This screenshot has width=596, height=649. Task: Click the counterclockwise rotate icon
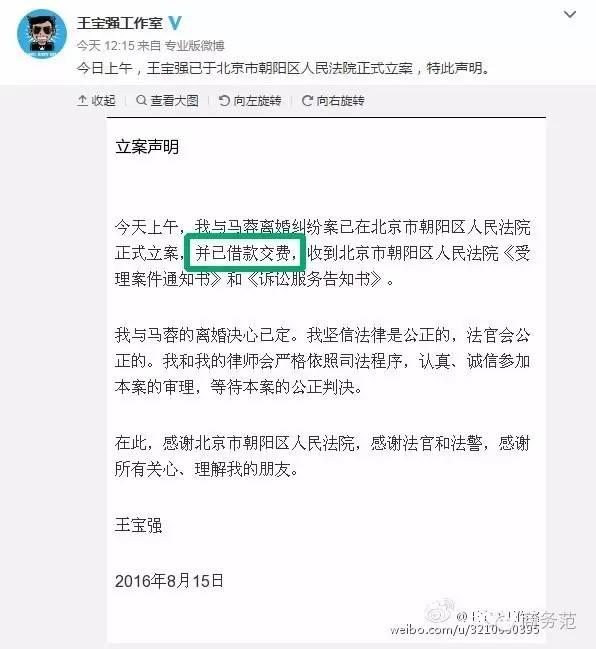coord(224,101)
